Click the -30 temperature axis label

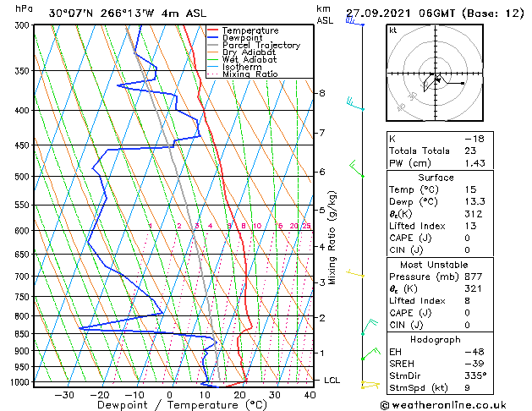[64, 395]
